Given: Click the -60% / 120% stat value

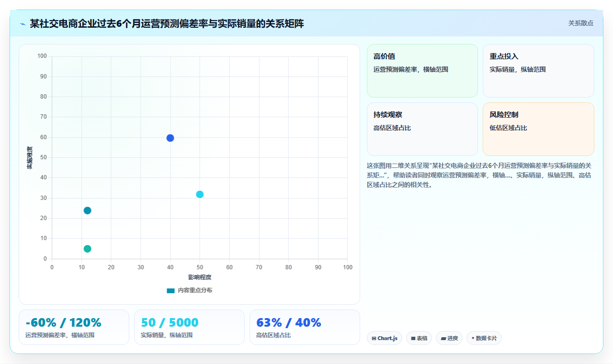Looking at the screenshot, I should click(64, 322).
